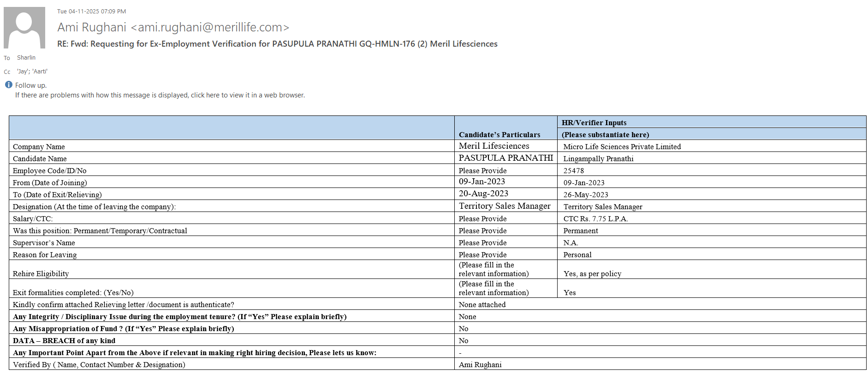868x375 pixels.
Task: Click the 'Follow up.' flag text
Action: (x=31, y=85)
